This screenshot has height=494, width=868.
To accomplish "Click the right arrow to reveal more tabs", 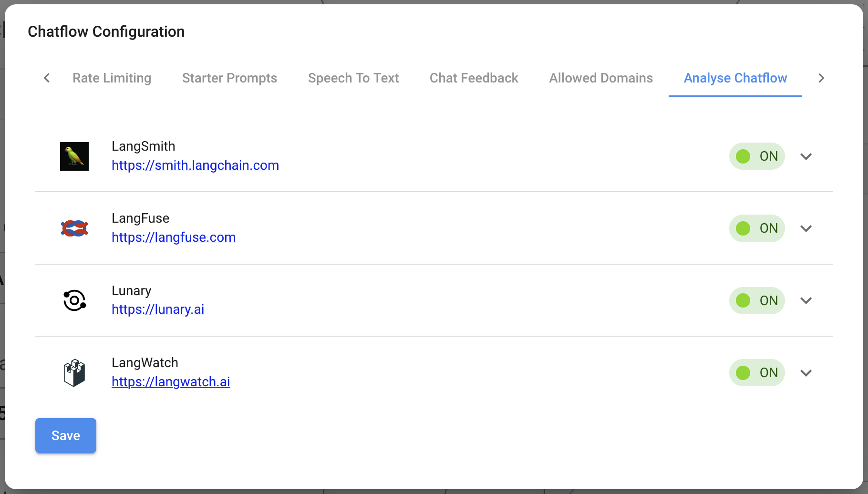I will (x=821, y=78).
